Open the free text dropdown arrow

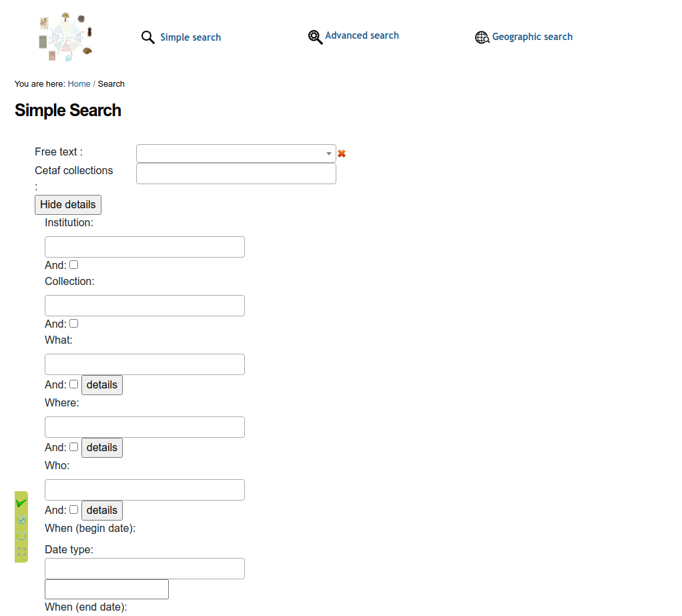click(x=328, y=153)
